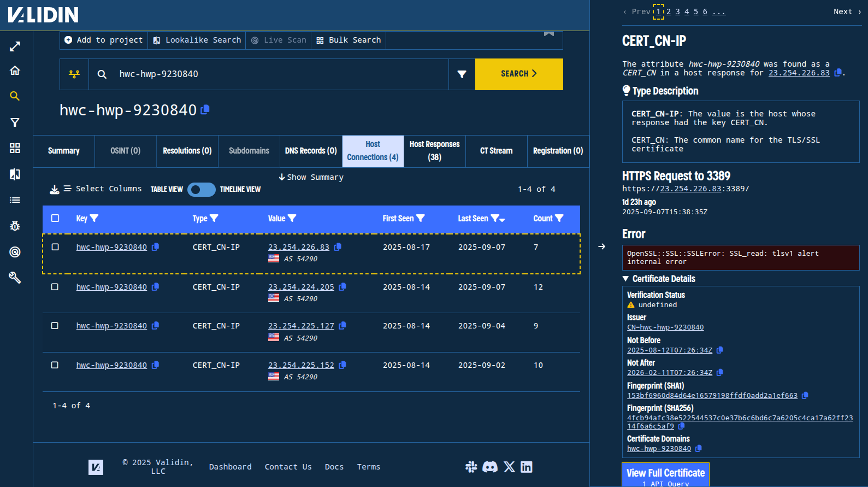Filter the Last Seen column
The image size is (868, 487).
[x=495, y=218]
